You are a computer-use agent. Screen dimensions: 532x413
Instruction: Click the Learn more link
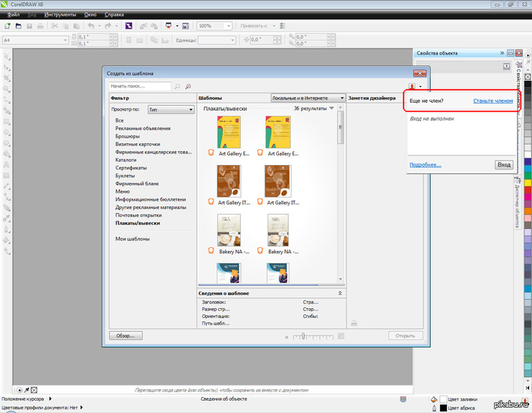[425, 165]
